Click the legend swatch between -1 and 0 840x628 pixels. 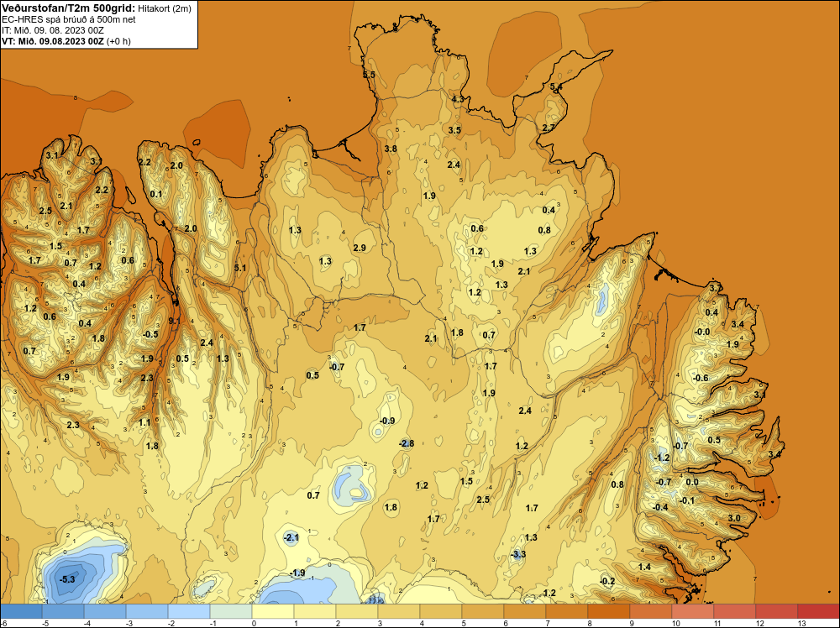231,611
